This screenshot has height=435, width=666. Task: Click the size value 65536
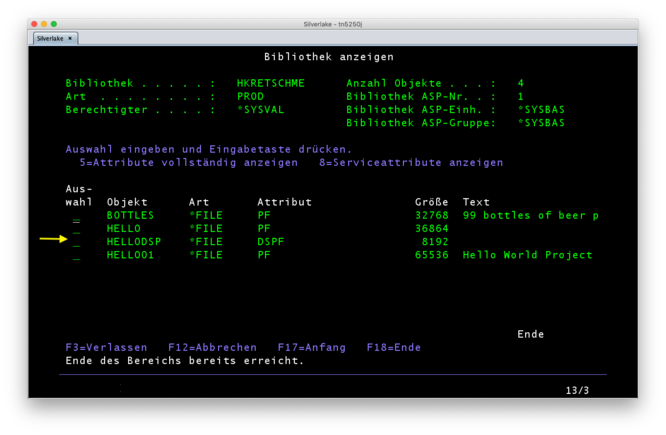[431, 255]
